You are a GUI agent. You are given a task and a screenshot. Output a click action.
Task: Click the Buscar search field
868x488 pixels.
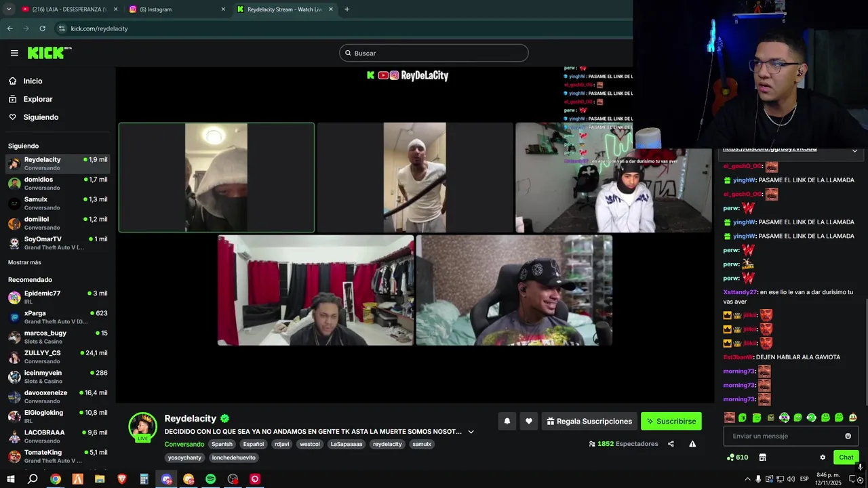434,53
